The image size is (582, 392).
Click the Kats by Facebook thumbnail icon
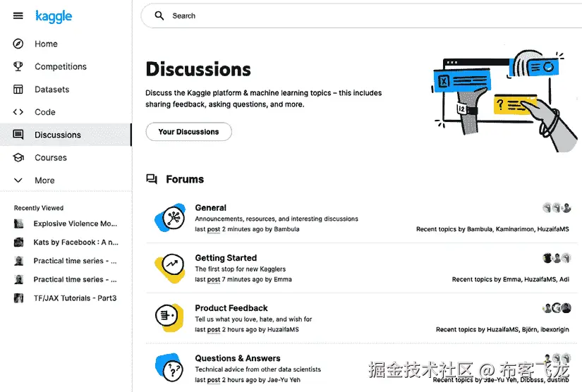[18, 242]
